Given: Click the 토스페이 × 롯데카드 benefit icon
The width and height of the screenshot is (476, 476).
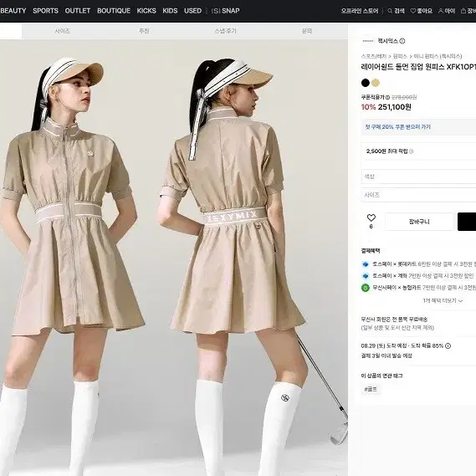Looking at the screenshot, I should pos(366,264).
